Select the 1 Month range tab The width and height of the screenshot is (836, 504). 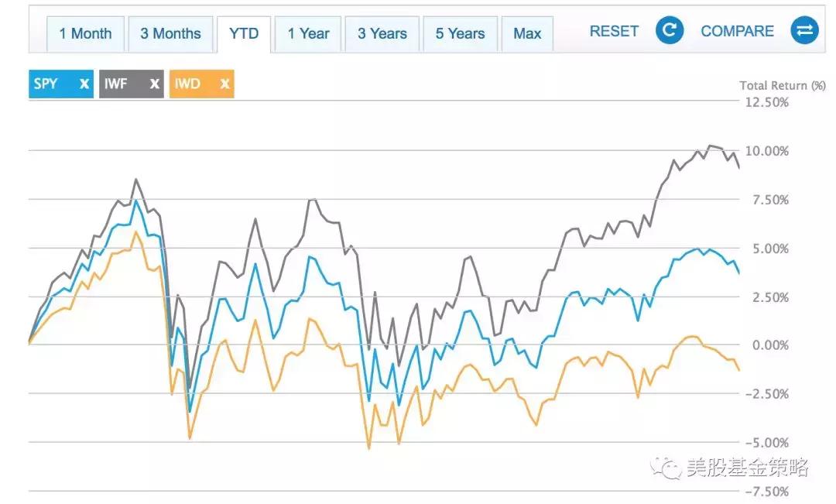pyautogui.click(x=85, y=34)
